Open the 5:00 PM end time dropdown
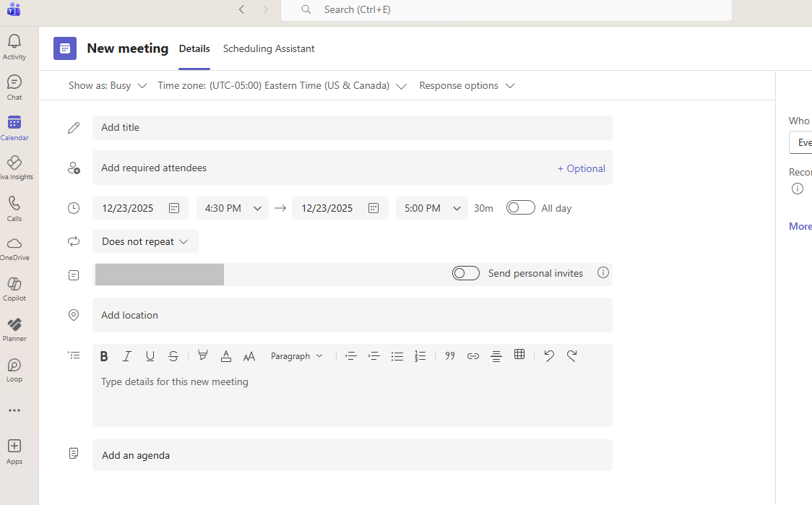 coord(432,208)
